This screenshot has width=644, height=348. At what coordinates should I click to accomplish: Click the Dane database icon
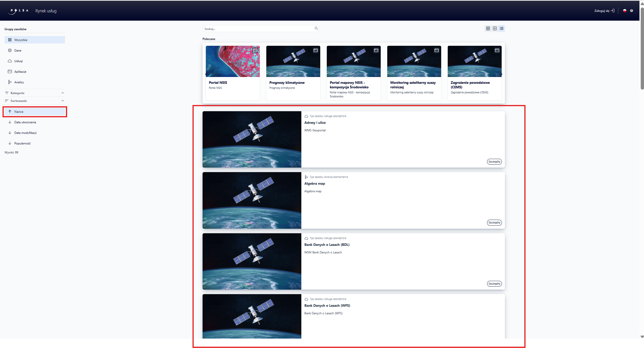coord(10,50)
